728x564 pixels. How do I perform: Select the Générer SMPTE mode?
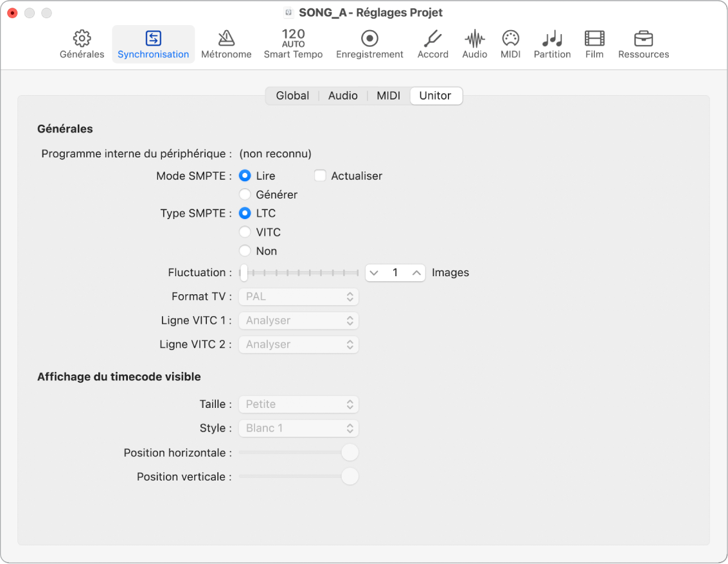tap(245, 194)
